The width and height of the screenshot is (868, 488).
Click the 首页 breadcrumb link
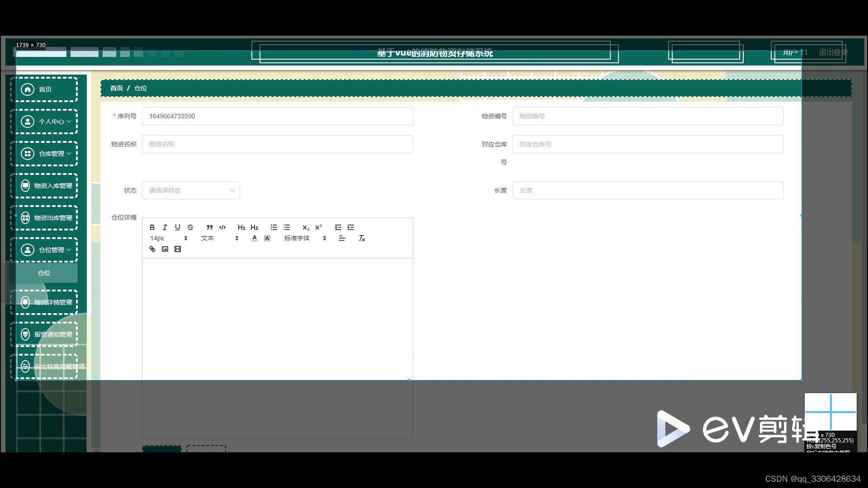[x=117, y=88]
